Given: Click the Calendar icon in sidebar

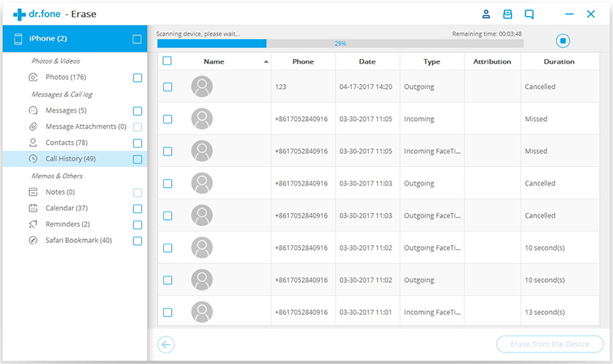Looking at the screenshot, I should click(33, 208).
